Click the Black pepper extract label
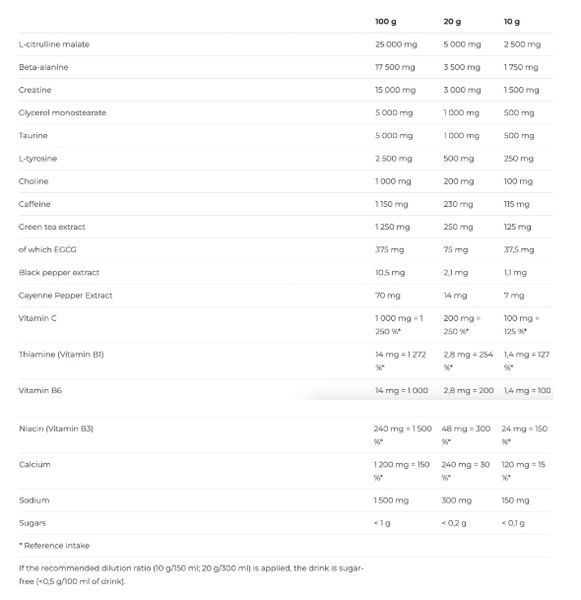The image size is (581, 600). point(59,273)
